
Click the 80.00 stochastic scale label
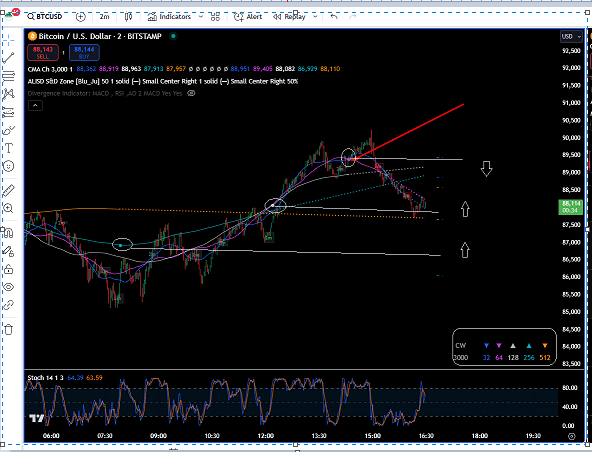click(x=569, y=388)
